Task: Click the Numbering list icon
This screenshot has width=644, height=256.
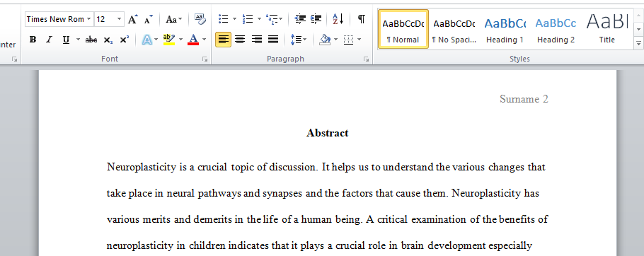Action: 248,19
